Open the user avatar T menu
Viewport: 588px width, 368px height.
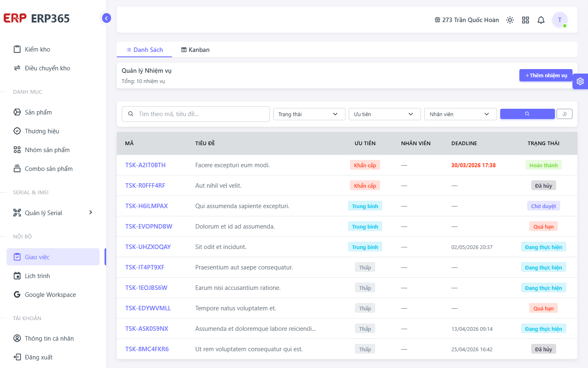tap(560, 20)
